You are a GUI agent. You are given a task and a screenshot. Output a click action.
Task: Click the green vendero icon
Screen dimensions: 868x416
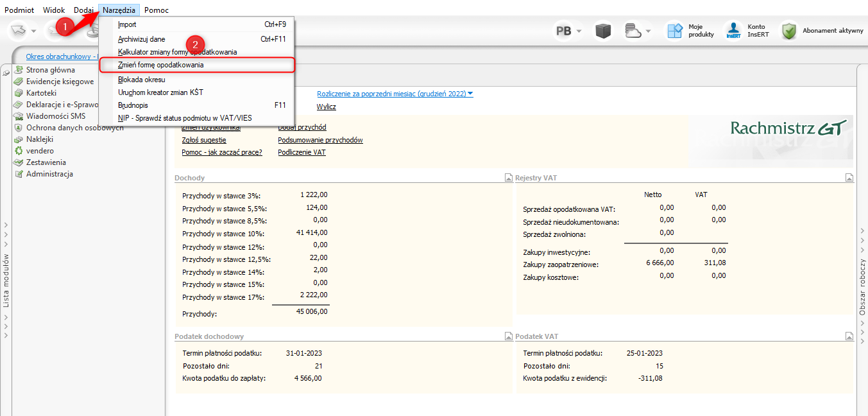[x=19, y=151]
